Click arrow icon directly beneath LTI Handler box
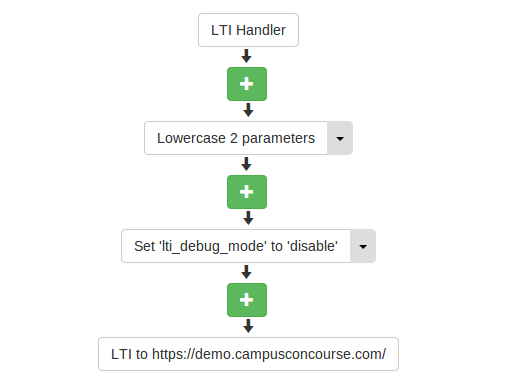This screenshot has height=384, width=506. point(246,56)
